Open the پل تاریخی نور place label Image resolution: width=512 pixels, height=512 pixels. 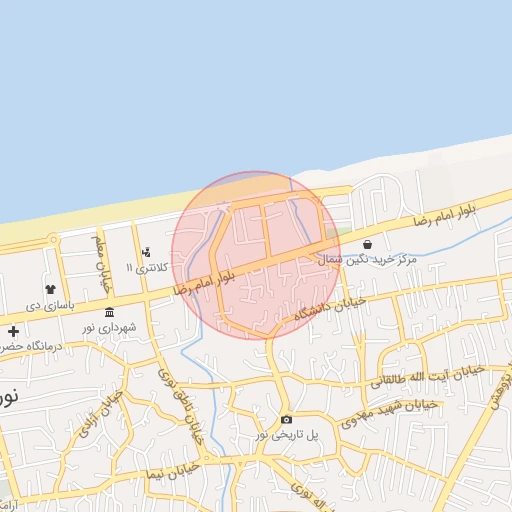[x=287, y=435]
